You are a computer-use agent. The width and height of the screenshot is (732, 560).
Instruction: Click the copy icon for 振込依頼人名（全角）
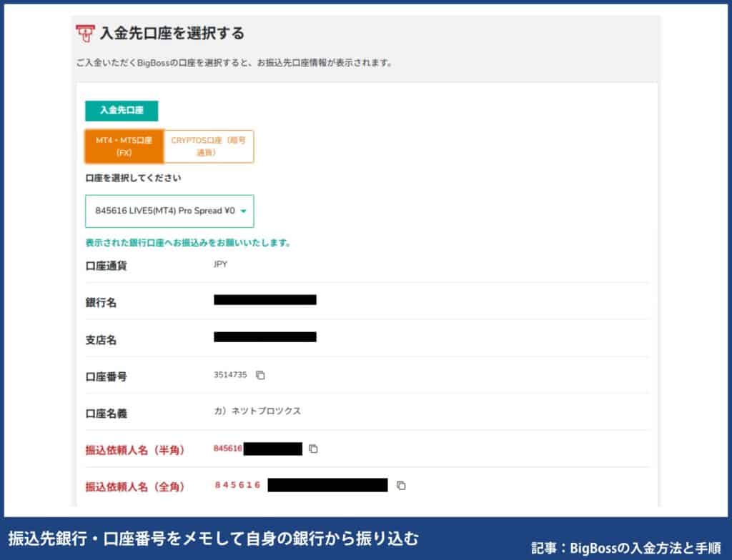401,486
